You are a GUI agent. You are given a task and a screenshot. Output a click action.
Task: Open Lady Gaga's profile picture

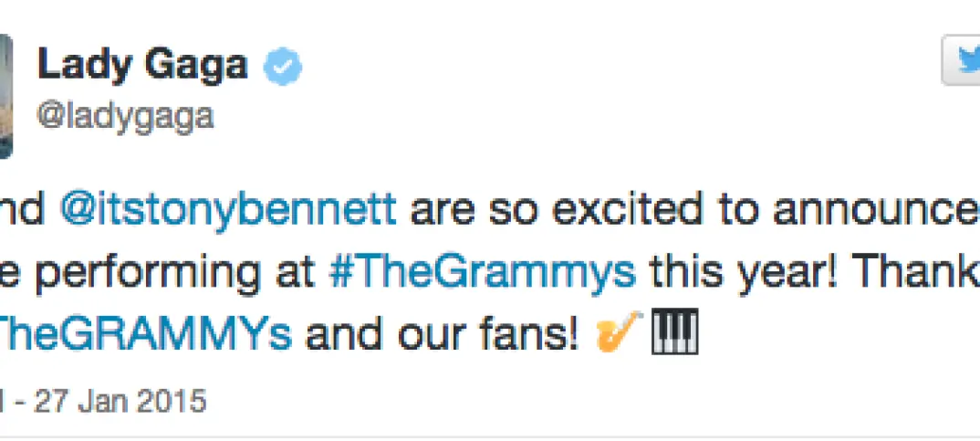tap(5, 93)
